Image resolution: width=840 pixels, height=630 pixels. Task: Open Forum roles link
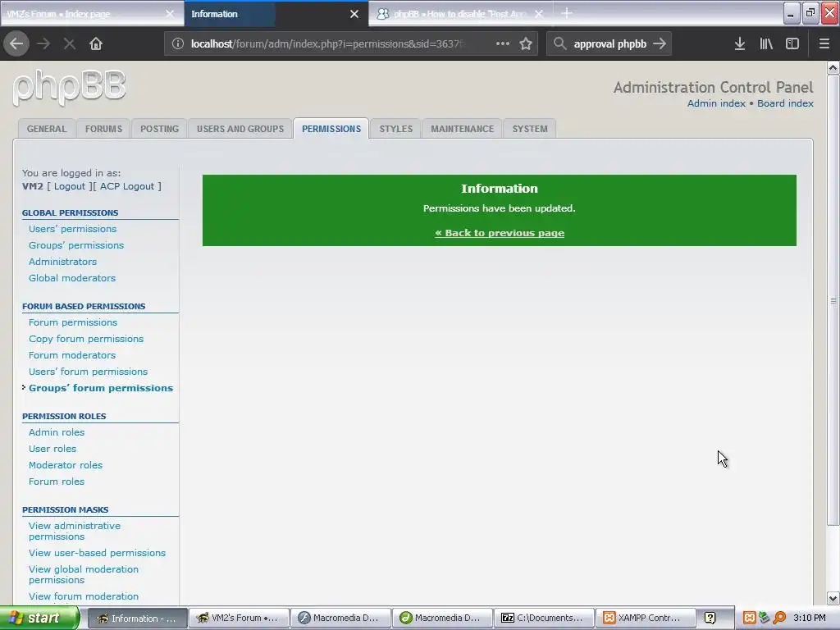click(57, 481)
